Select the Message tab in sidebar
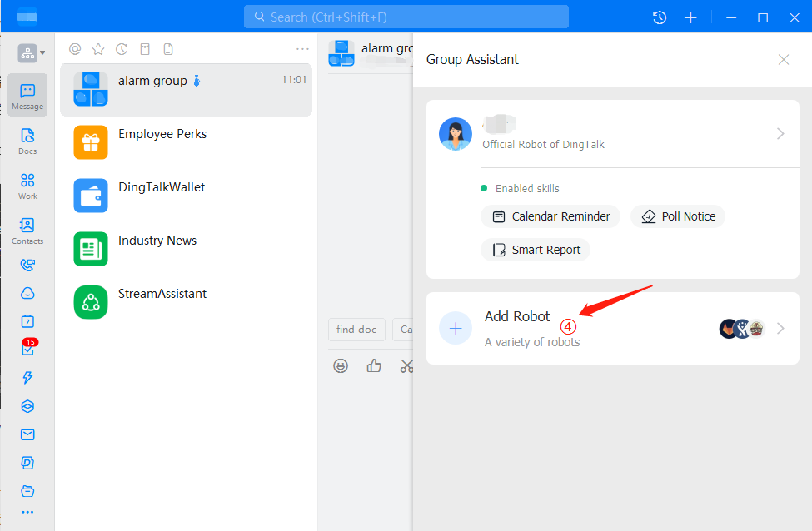812x531 pixels. (x=27, y=95)
